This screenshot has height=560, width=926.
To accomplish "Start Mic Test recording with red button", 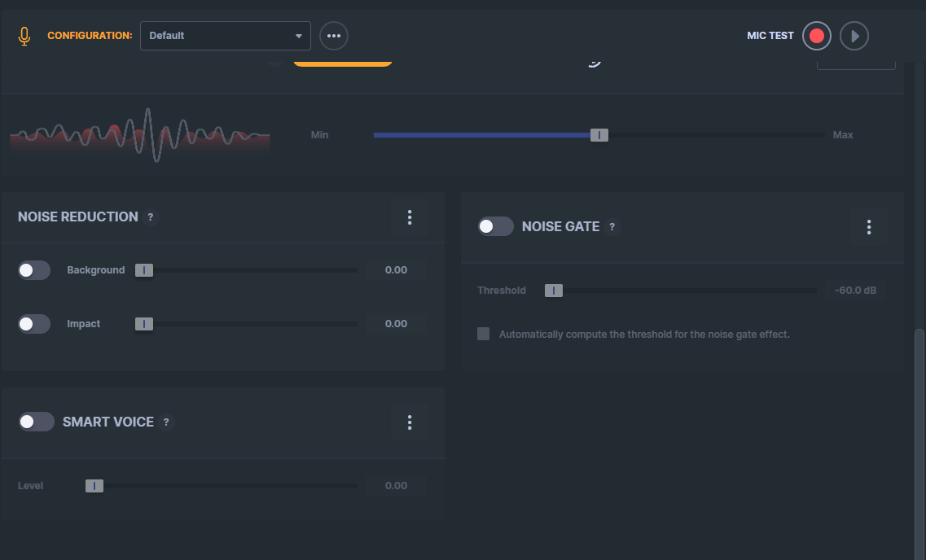I will tap(817, 36).
